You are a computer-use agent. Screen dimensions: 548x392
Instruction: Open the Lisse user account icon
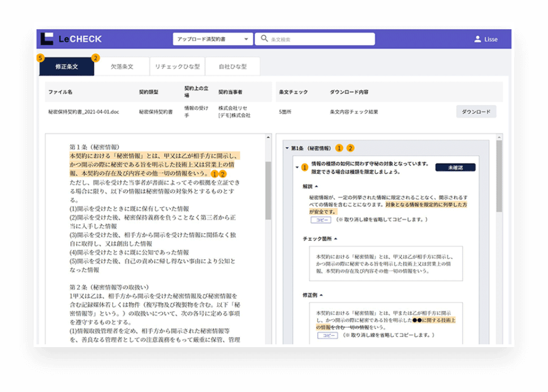tap(478, 39)
